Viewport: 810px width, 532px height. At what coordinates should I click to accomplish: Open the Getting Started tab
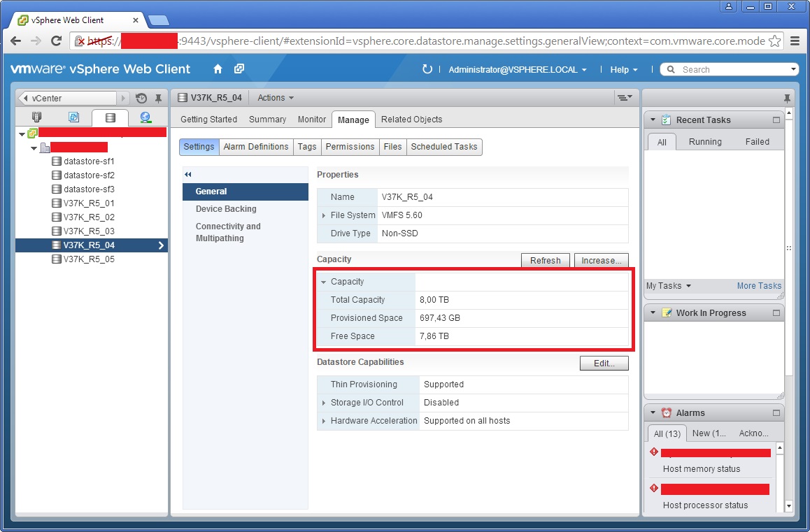pos(208,120)
